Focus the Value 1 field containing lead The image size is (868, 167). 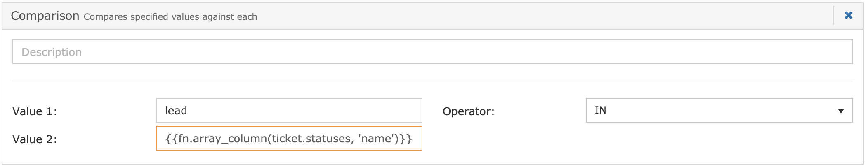[289, 110]
